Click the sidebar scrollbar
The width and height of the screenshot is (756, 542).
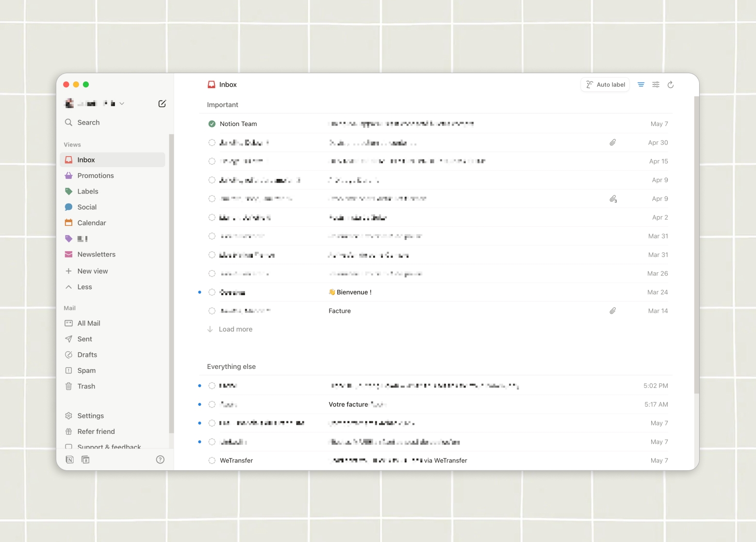[x=171, y=281]
